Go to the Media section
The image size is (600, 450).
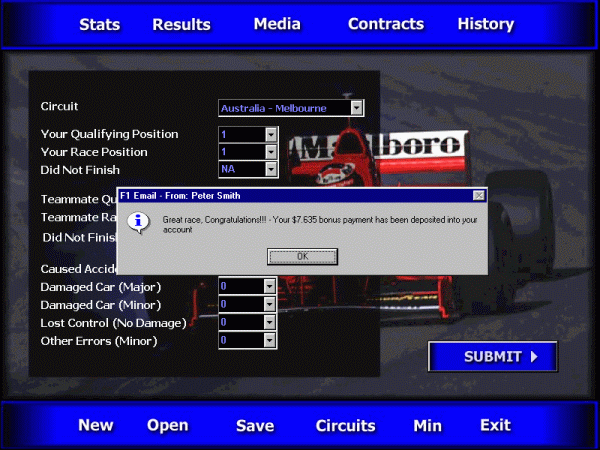click(277, 24)
